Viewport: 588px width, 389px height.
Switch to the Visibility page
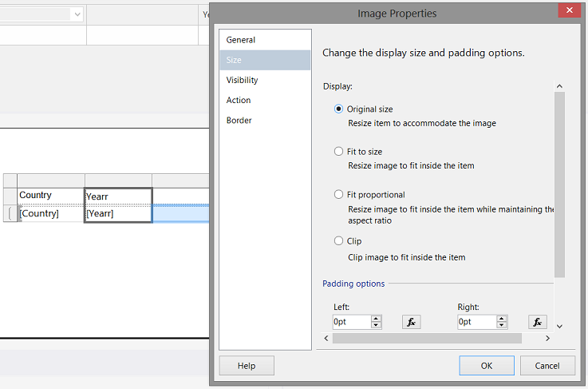click(x=242, y=80)
